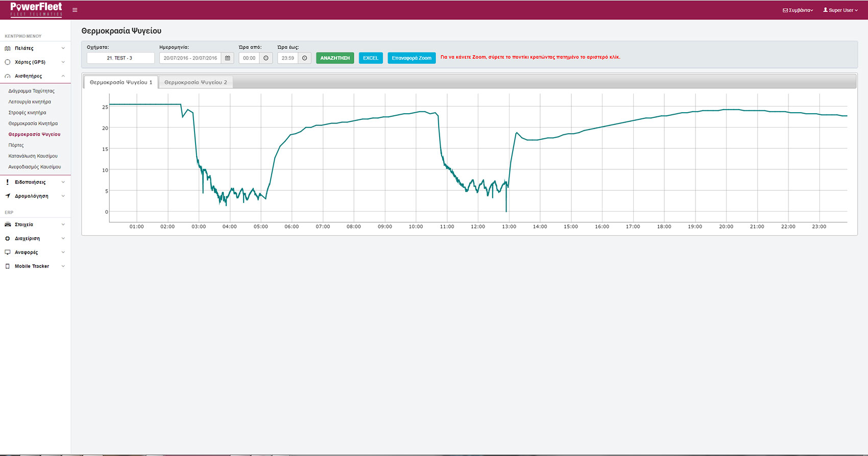Expand the Πελάτες sidebar menu
The image size is (868, 456).
point(35,48)
